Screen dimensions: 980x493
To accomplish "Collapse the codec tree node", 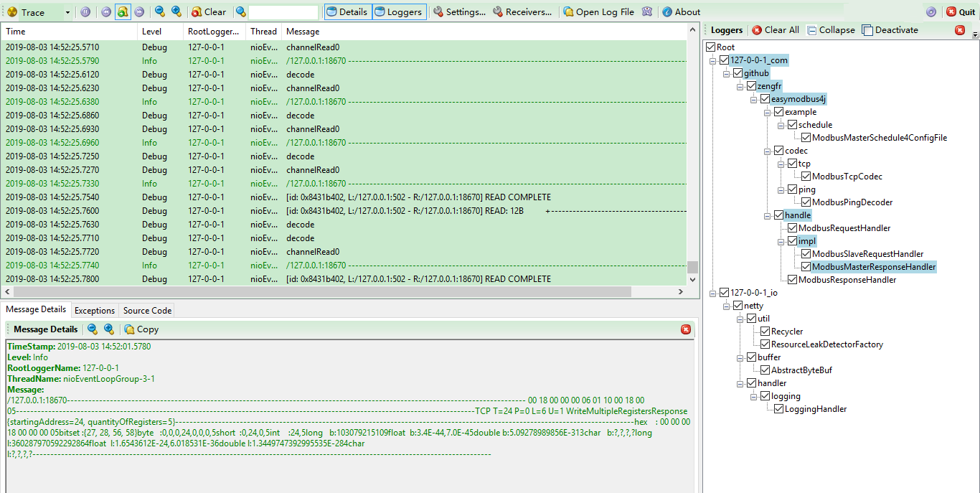I will (768, 151).
